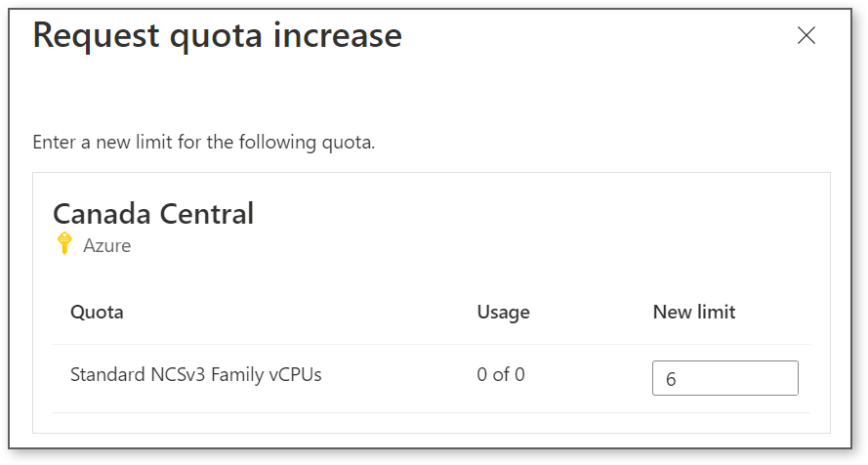Image resolution: width=868 pixels, height=465 pixels.
Task: Select the Standard NCSv3 Family vCPUs row
Action: tap(432, 378)
